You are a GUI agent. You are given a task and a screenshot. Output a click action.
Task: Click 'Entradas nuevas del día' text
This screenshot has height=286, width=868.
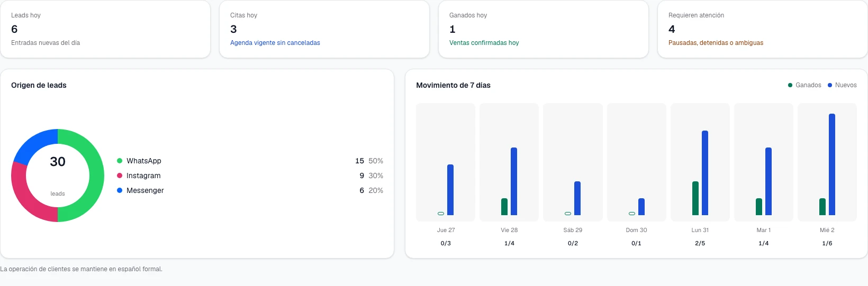46,43
